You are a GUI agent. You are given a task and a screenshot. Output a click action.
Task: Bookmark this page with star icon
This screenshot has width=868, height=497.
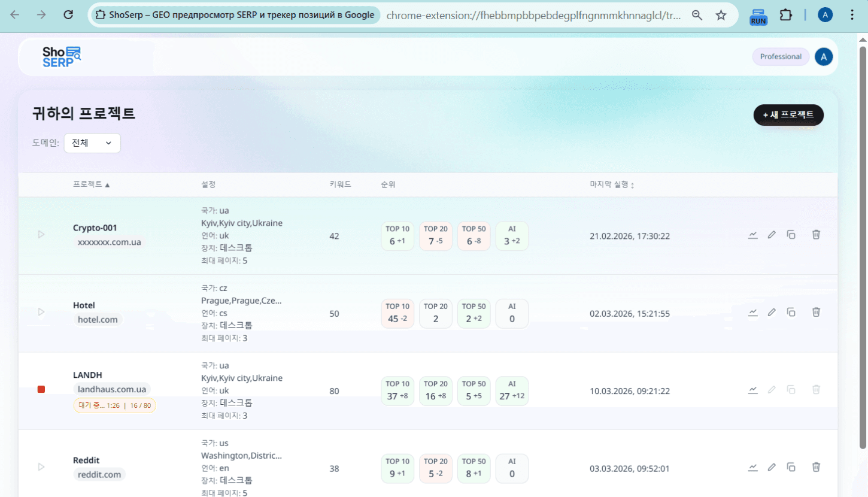click(721, 16)
